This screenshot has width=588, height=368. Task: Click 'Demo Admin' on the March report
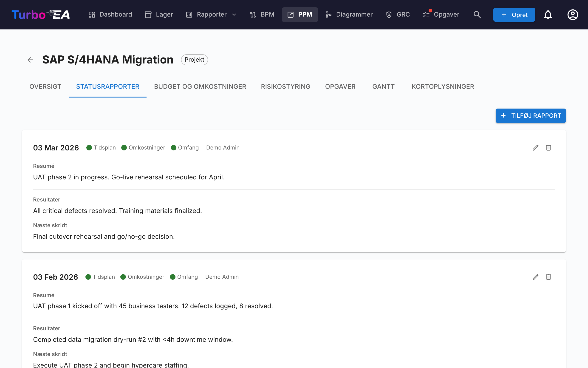point(223,148)
